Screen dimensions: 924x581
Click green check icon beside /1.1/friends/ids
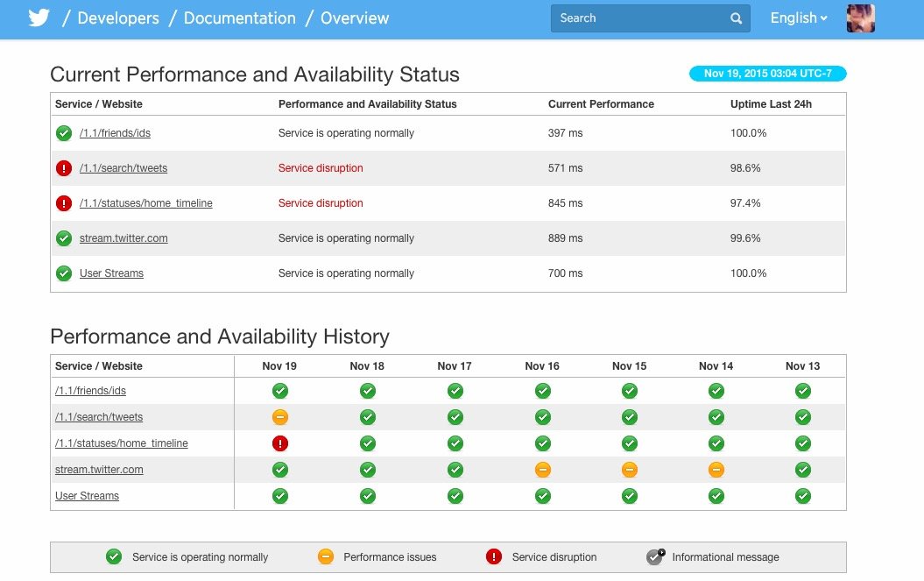(x=64, y=133)
